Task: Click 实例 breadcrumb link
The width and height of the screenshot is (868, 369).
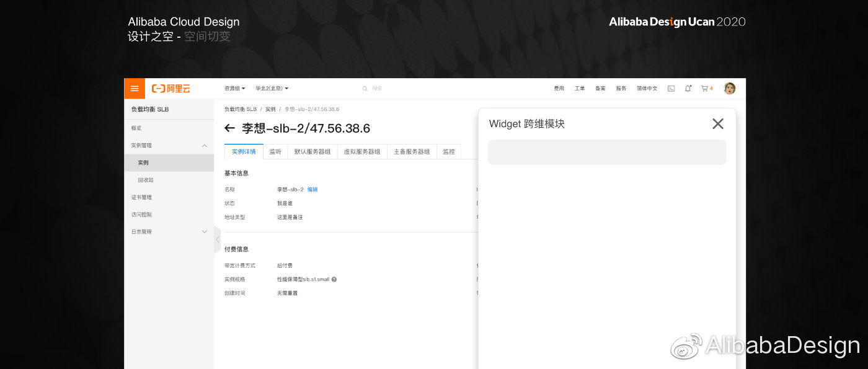Action: click(x=270, y=109)
